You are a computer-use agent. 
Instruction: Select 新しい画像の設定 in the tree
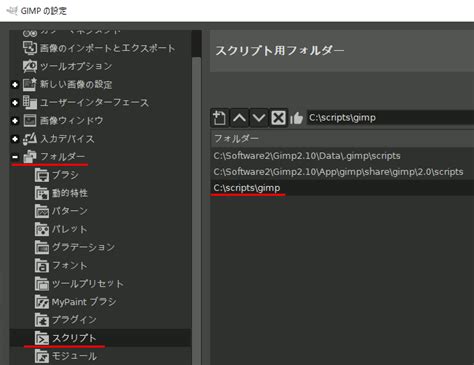coord(76,84)
